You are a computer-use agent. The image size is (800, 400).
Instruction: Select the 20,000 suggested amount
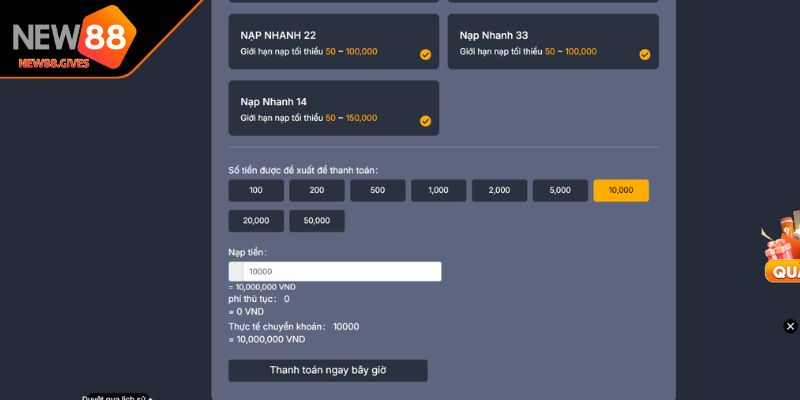[256, 221]
